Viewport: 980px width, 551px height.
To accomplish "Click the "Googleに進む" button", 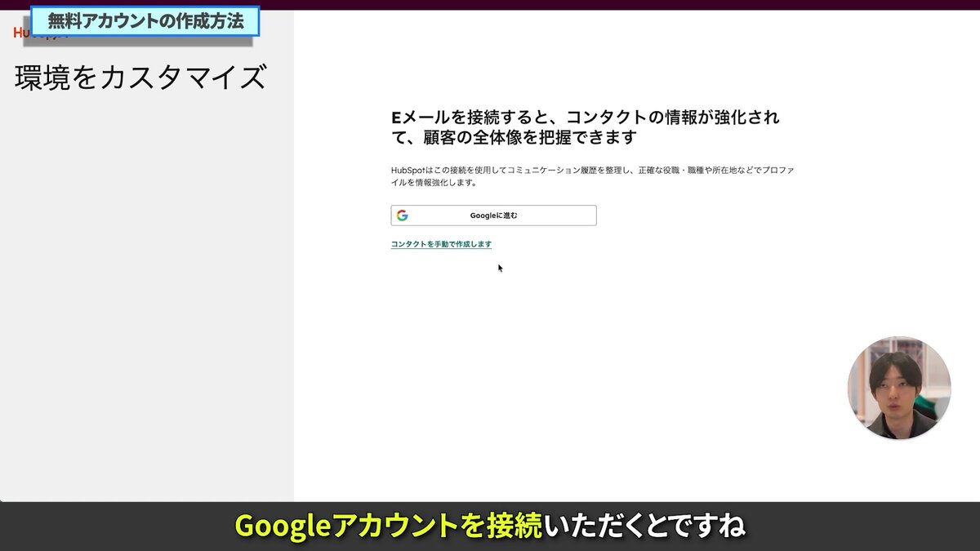I will (x=492, y=215).
